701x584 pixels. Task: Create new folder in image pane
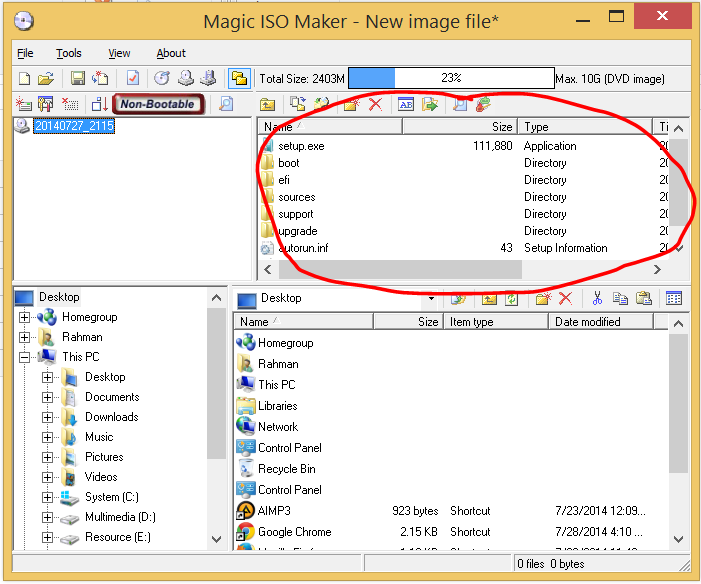click(x=352, y=104)
